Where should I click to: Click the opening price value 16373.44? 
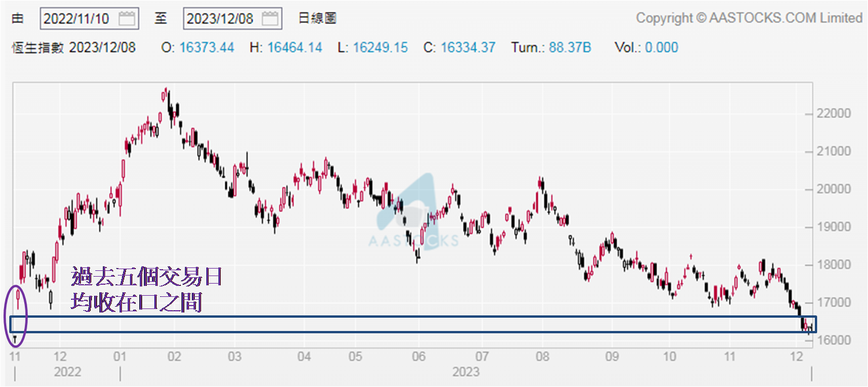click(206, 48)
